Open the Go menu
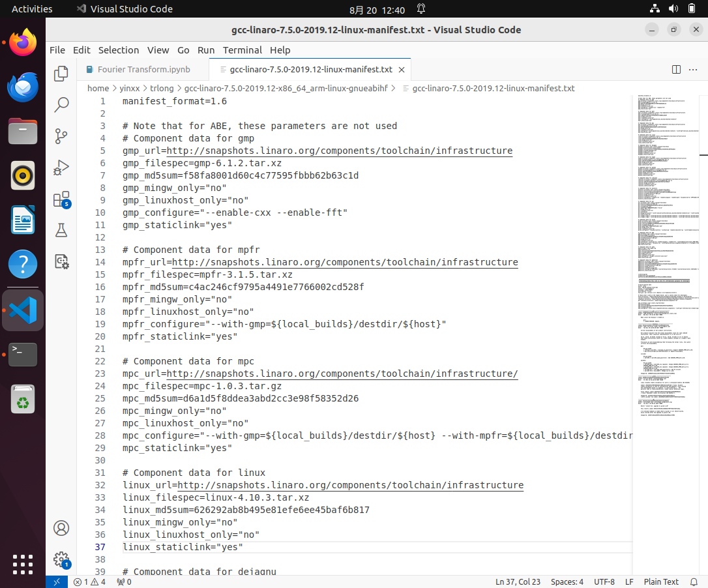 [x=183, y=50]
